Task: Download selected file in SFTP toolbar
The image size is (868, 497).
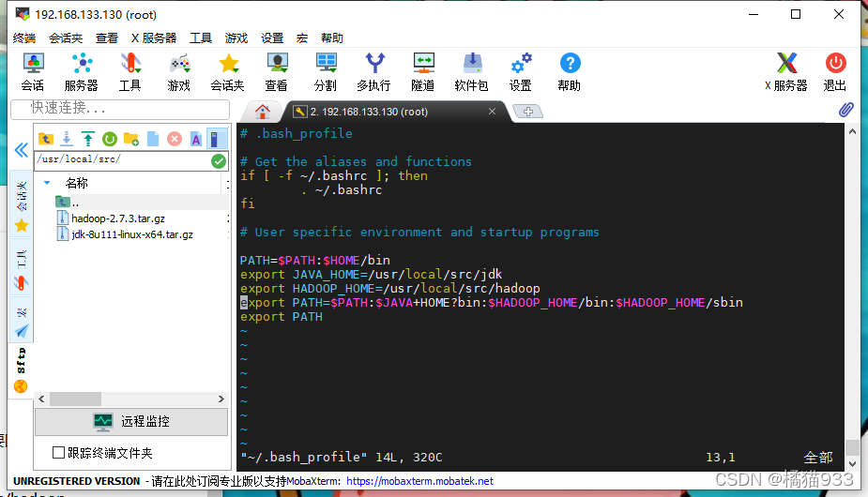Action: point(67,139)
